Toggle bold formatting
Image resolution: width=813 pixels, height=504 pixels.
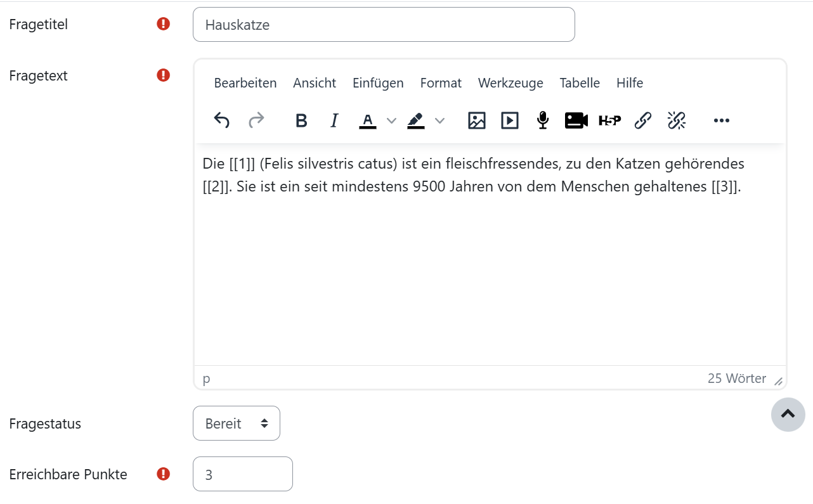301,120
